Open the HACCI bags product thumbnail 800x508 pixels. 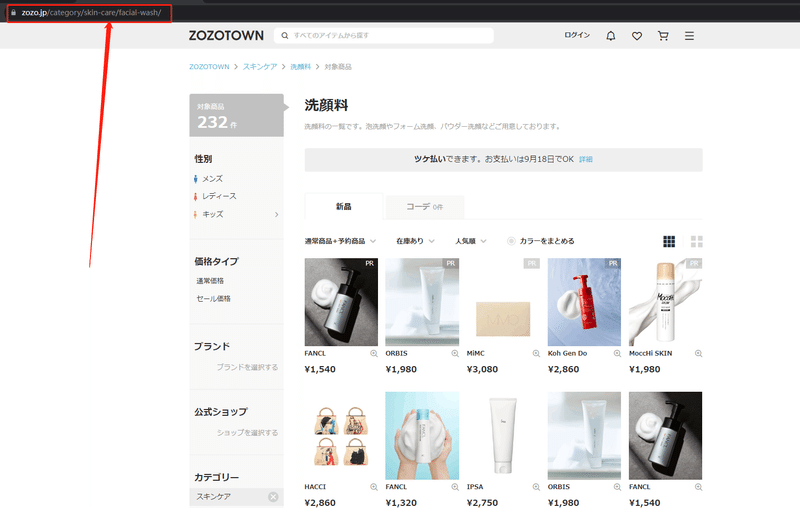(341, 436)
